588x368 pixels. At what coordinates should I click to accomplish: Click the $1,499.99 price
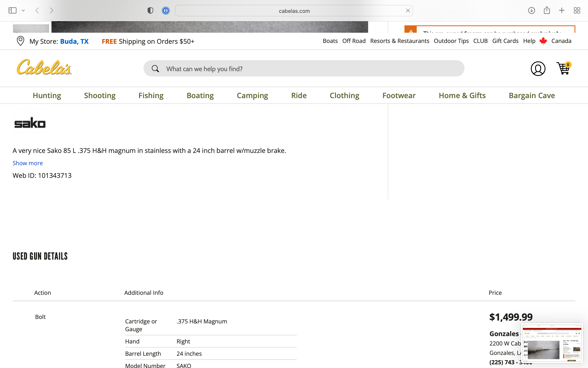click(x=511, y=317)
